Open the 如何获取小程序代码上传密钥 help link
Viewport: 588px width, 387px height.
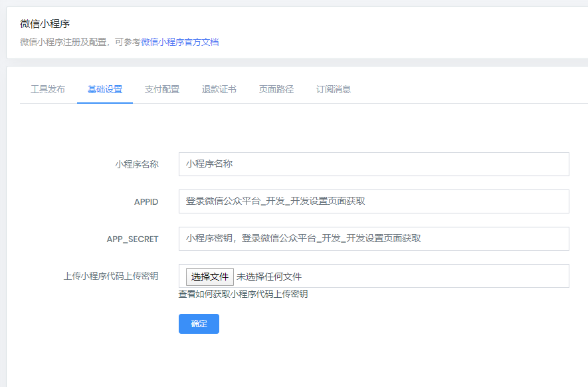pyautogui.click(x=251, y=294)
